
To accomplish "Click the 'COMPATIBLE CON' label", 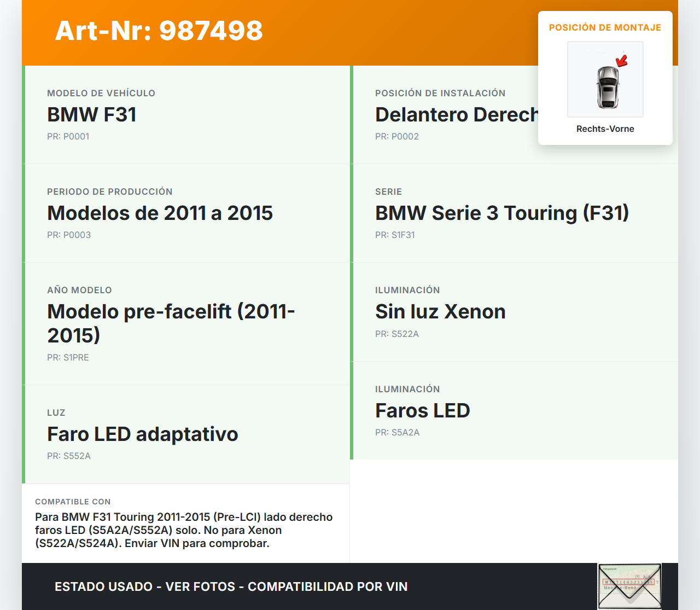I will [x=73, y=502].
